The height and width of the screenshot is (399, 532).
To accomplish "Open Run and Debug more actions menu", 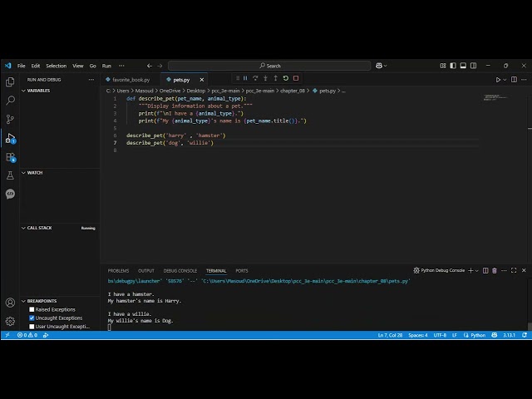I will click(x=91, y=80).
